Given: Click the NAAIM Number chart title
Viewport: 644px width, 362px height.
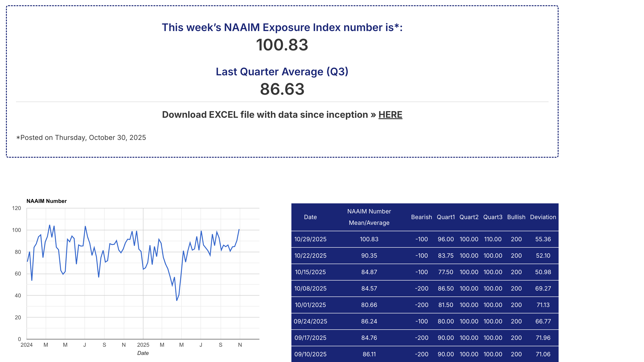Looking at the screenshot, I should click(47, 201).
